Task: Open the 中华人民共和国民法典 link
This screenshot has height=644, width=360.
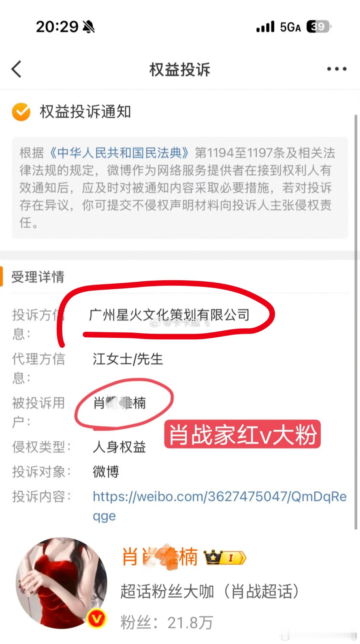Action: [x=120, y=153]
